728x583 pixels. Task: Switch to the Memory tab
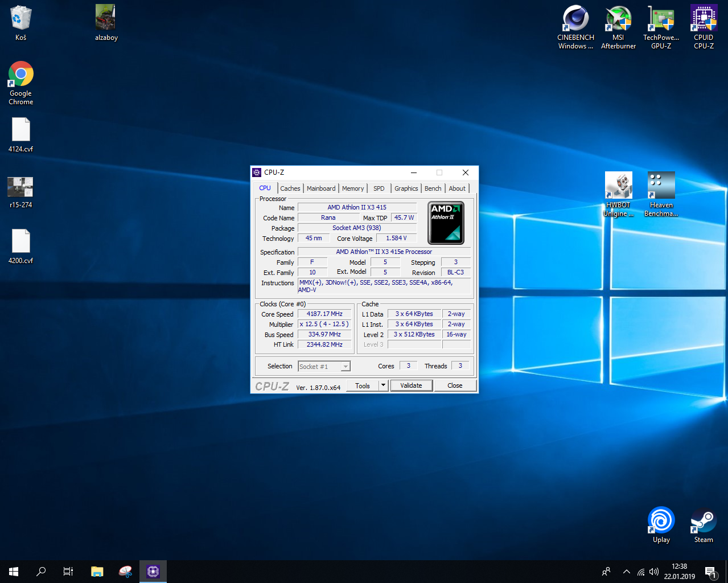coord(353,188)
